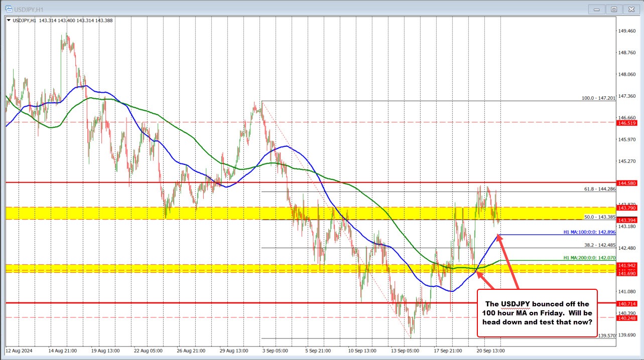
Task: Click the 141.942 support price label
Action: pyautogui.click(x=626, y=266)
